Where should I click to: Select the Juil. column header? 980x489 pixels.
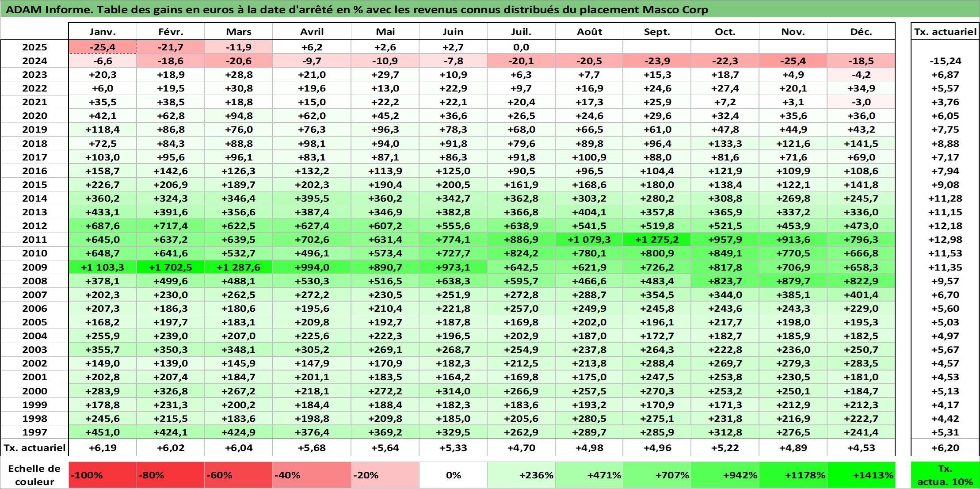tap(521, 32)
